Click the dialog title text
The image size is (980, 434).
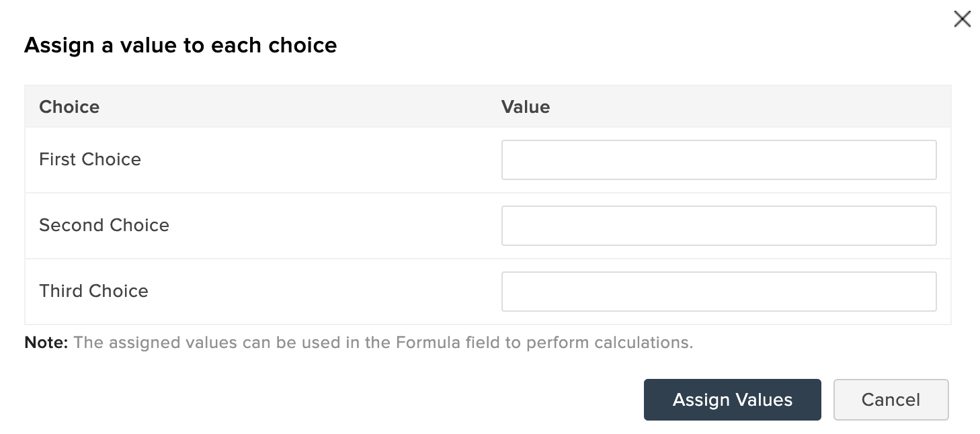point(180,45)
